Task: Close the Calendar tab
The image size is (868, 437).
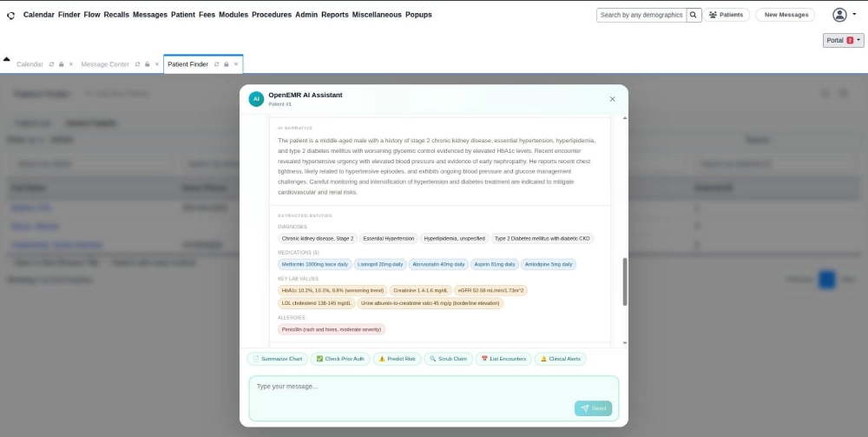Action: 71,64
